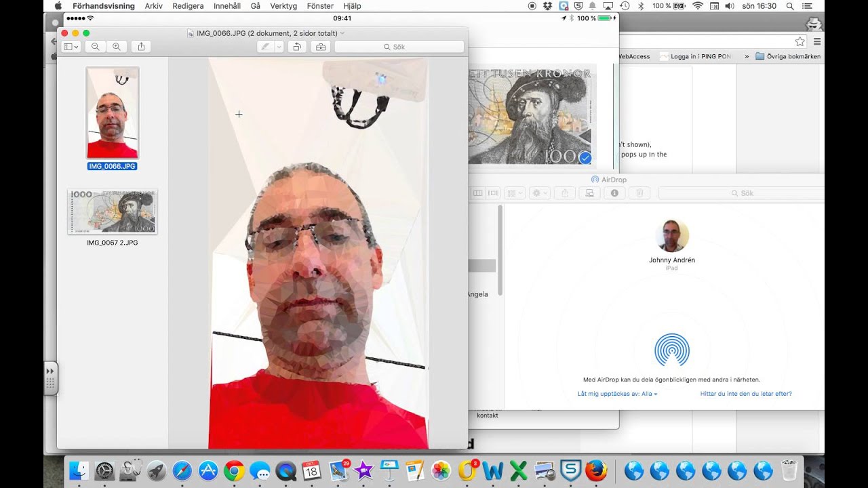The width and height of the screenshot is (868, 488).
Task: Select the selected 1000 kronor photo checkmark
Action: (585, 158)
